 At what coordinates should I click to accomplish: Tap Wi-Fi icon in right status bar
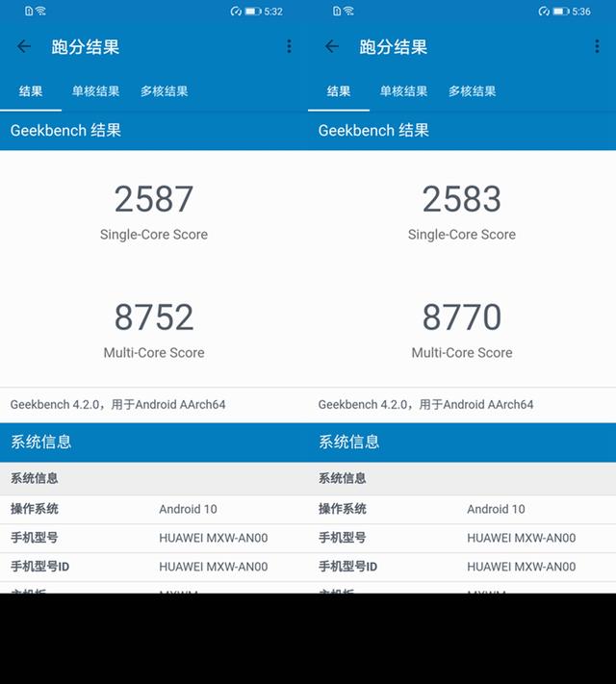[348, 11]
